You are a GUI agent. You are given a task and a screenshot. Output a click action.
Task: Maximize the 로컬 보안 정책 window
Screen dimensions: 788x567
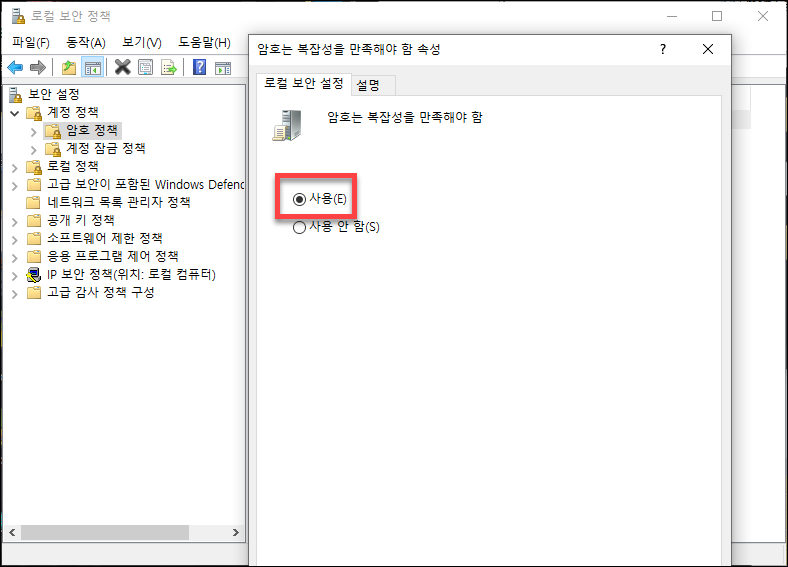click(717, 16)
